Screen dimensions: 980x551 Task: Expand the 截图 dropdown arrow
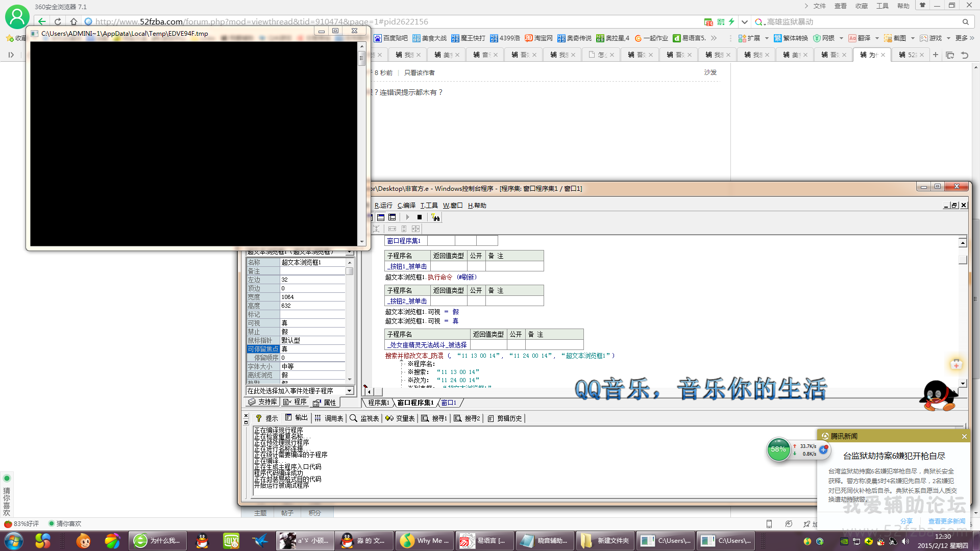coord(913,38)
